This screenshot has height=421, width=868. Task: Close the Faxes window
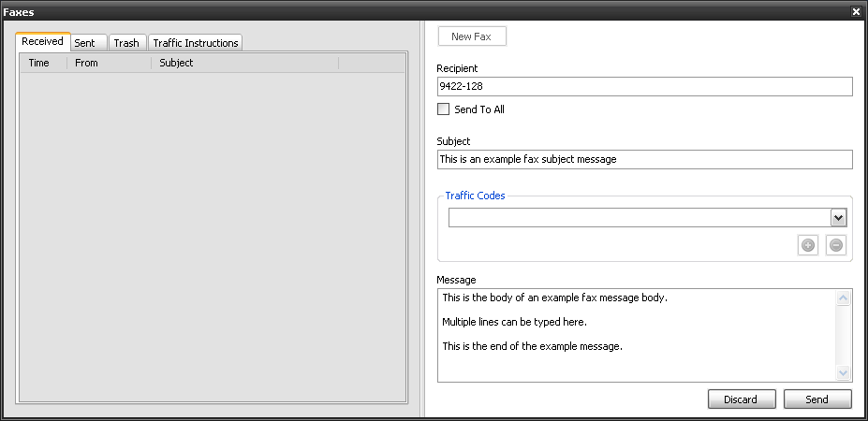(x=856, y=11)
